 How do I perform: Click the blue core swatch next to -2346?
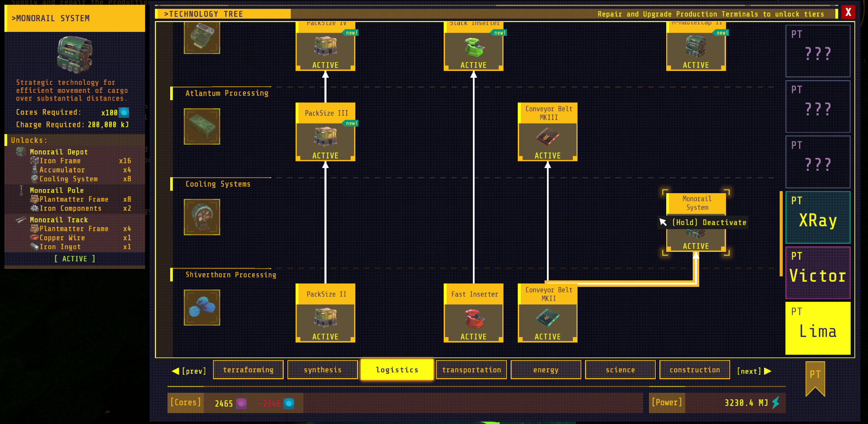pyautogui.click(x=289, y=403)
